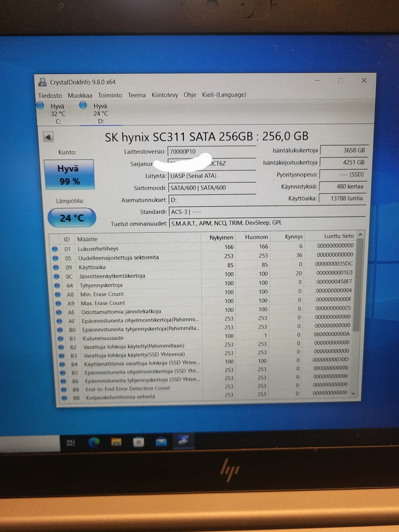Select the Jännitteenkytkentäkertoja row
Viewport: 399px width, 532px height.
[203, 275]
